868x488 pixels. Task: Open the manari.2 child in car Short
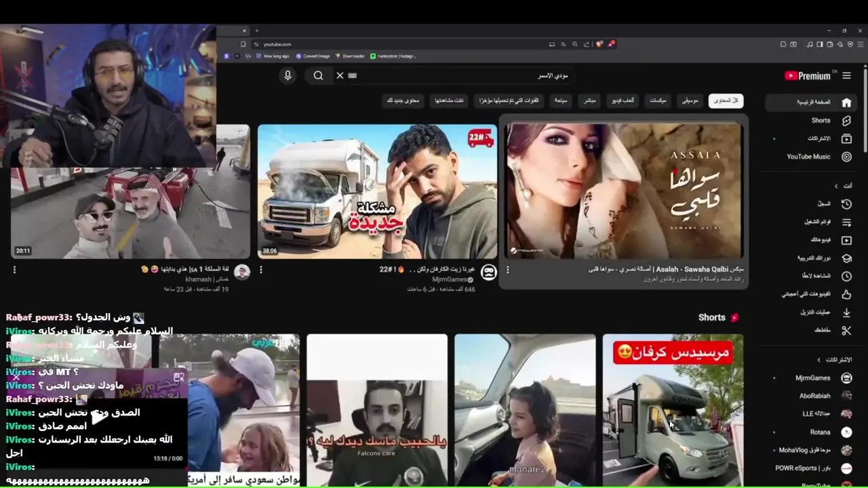(x=525, y=411)
